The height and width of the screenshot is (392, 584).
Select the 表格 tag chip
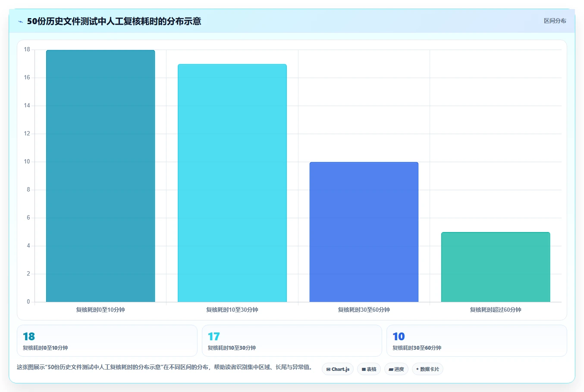[369, 369]
